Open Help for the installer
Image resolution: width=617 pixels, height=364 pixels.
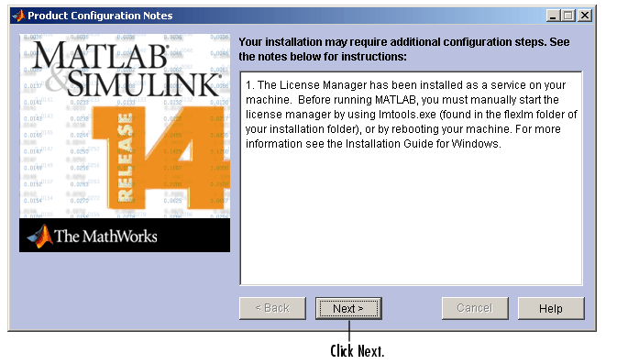pyautogui.click(x=551, y=308)
